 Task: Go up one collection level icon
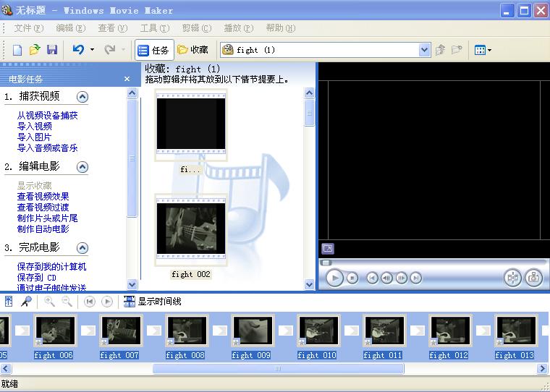(440, 50)
